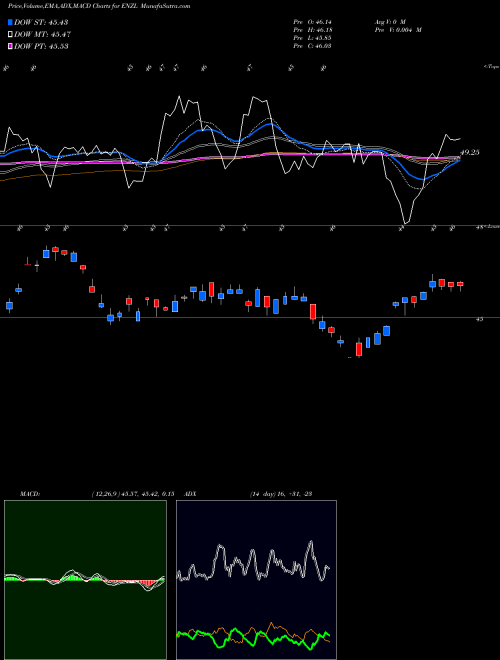Click the Pre C: 46.03 value
The height and width of the screenshot is (660, 500).
pos(313,46)
